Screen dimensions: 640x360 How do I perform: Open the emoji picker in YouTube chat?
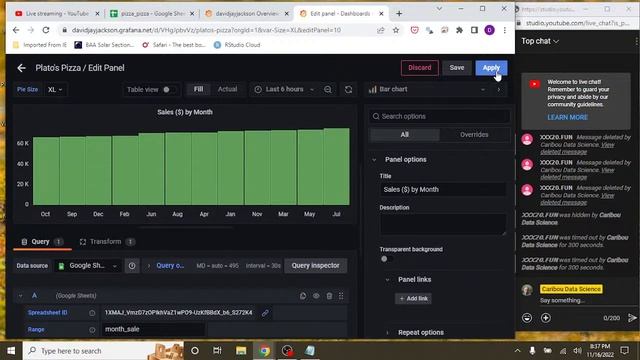[527, 318]
